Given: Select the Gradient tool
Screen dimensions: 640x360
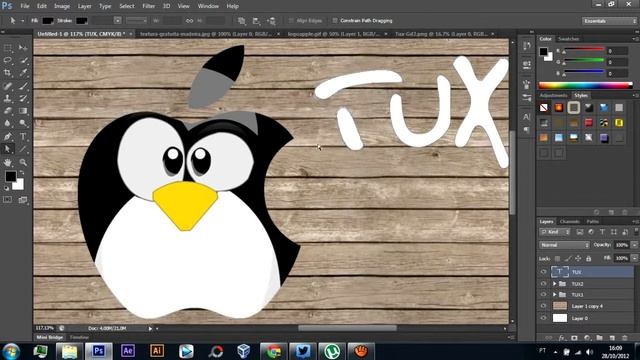Looking at the screenshot, I should (x=23, y=111).
